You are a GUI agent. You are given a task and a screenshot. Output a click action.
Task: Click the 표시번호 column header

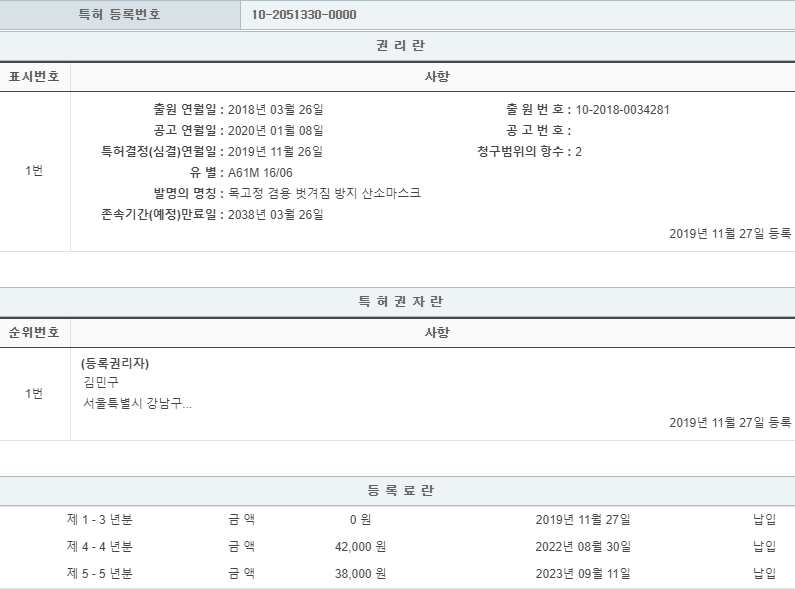tap(34, 77)
